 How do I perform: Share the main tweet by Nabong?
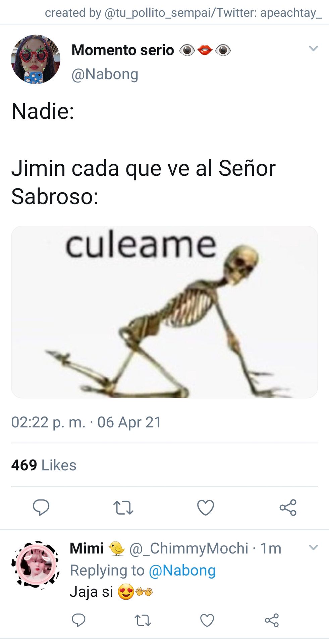pyautogui.click(x=288, y=507)
